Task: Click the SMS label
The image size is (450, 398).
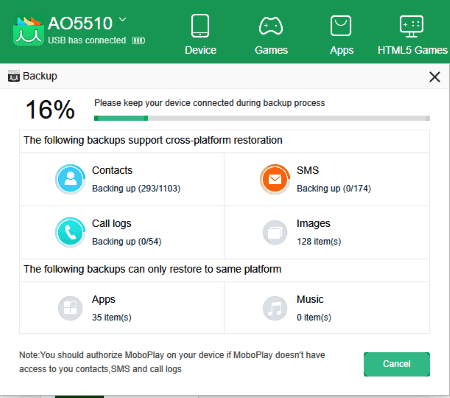Action: point(308,170)
